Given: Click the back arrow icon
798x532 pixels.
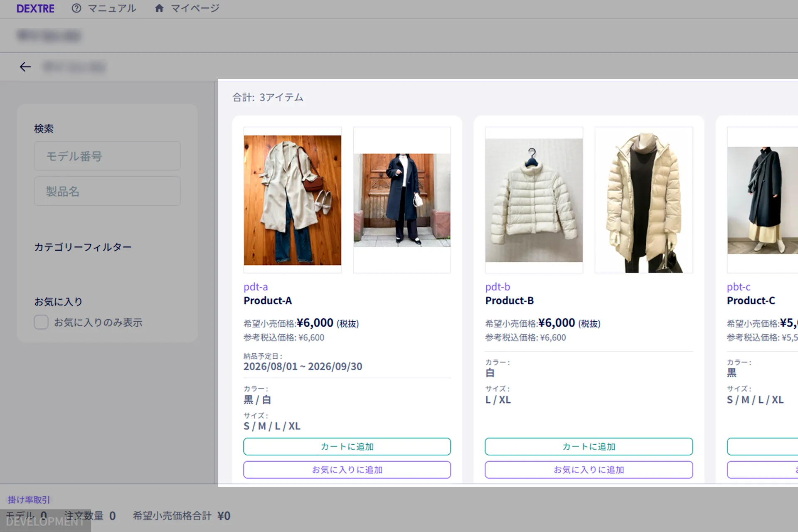Looking at the screenshot, I should [x=25, y=67].
